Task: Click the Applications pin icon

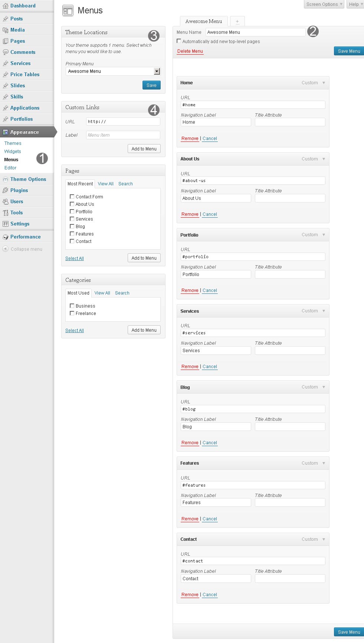Action: [x=5, y=108]
